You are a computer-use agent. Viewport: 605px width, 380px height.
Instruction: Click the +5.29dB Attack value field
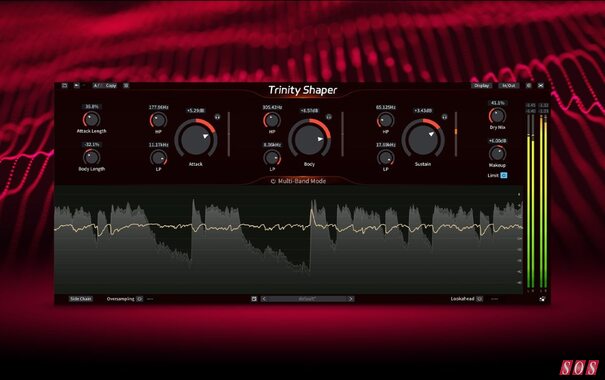click(x=196, y=111)
